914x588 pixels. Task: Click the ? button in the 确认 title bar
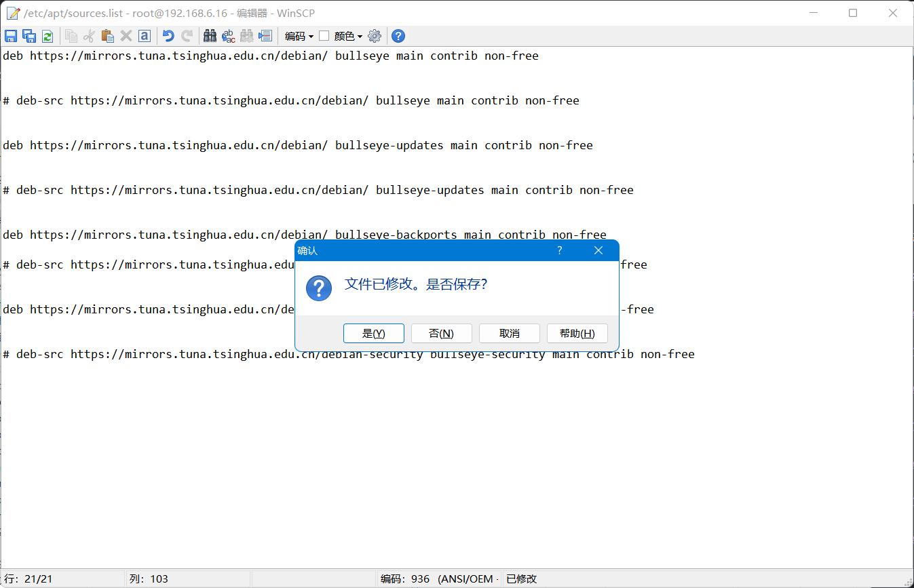click(560, 250)
